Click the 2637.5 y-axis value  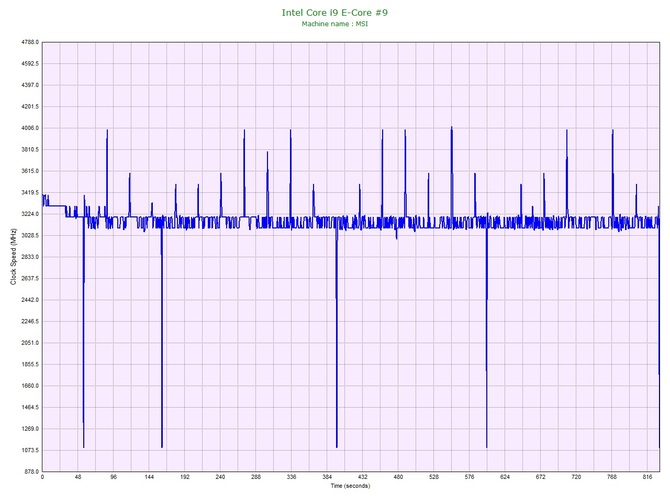(30, 278)
